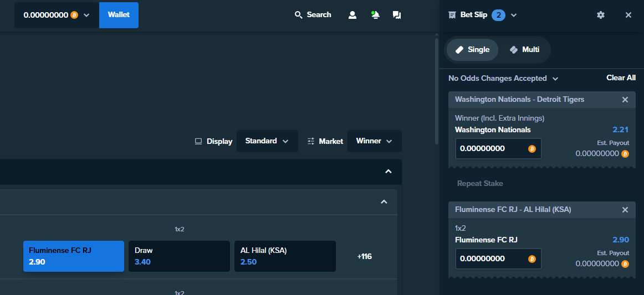
Task: Click the 2.21 odds value
Action: pos(621,130)
